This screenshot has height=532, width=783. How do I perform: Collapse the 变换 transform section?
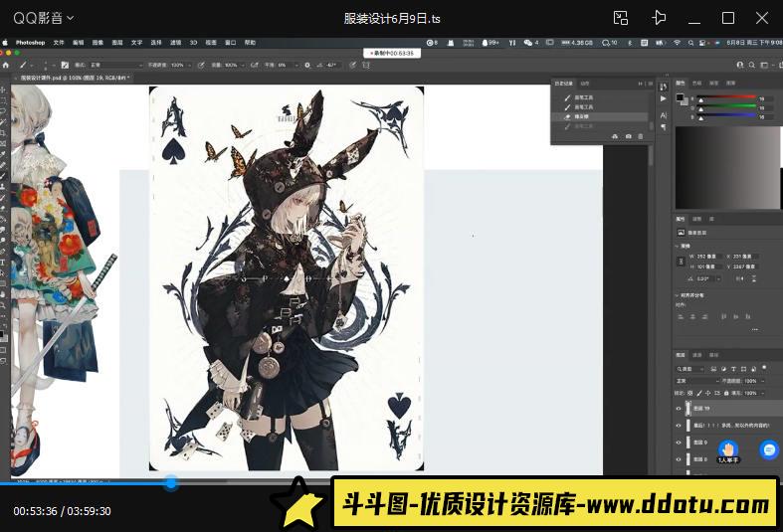point(678,246)
